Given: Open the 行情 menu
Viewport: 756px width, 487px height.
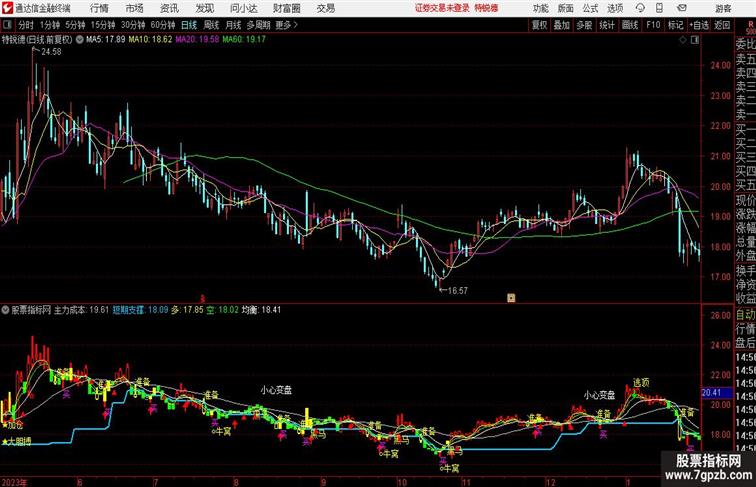Looking at the screenshot, I should 99,8.
